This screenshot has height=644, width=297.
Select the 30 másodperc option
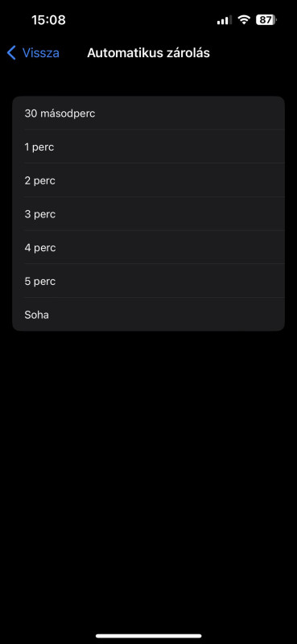(x=148, y=114)
